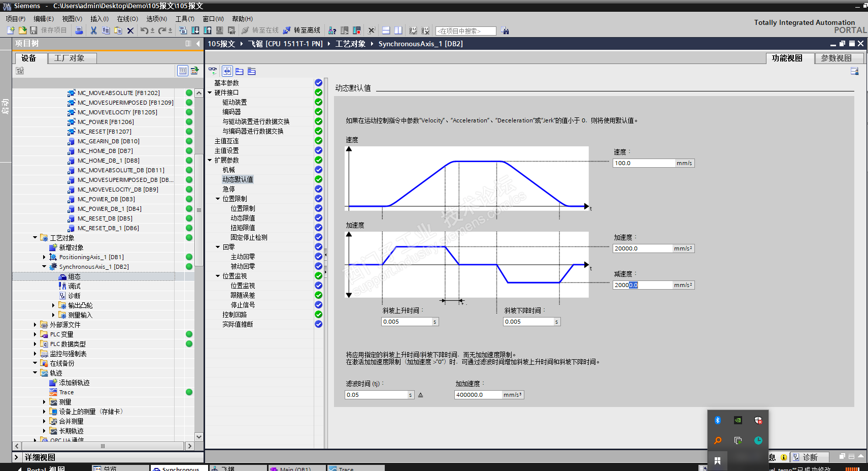Click the project tree horizontal scrollbar
This screenshot has width=868, height=471.
tap(103, 446)
